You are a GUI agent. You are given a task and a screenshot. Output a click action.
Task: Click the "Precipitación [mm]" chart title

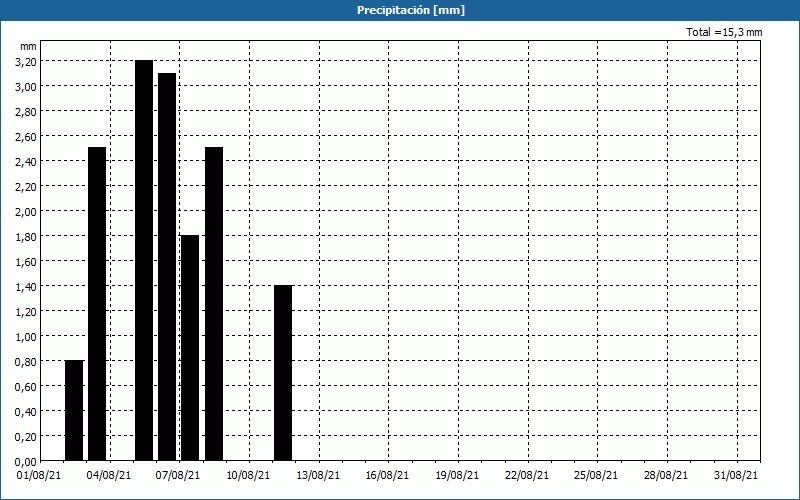point(411,10)
